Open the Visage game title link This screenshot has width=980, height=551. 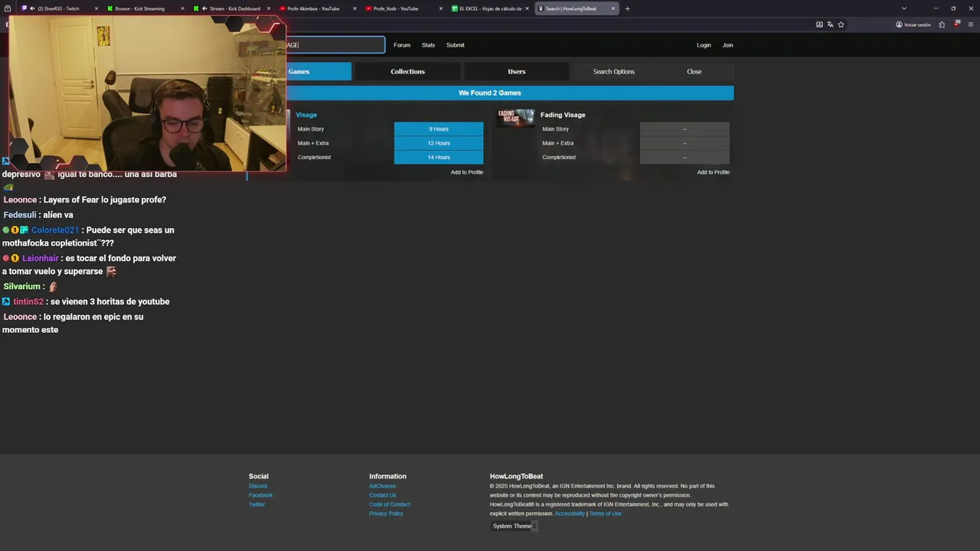point(306,115)
